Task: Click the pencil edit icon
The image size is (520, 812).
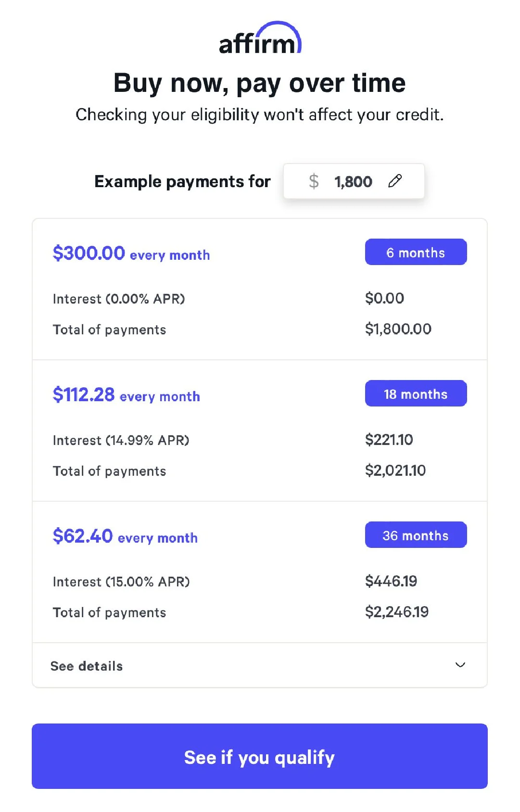Action: pos(395,181)
